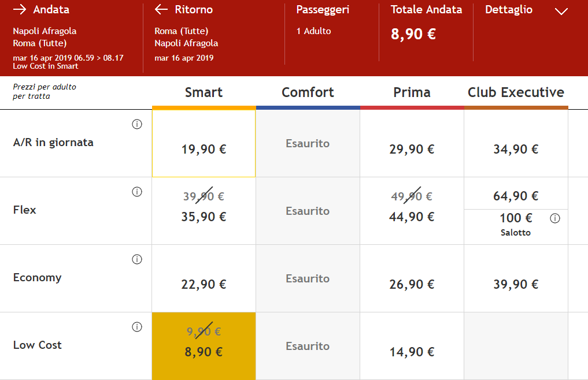This screenshot has width=588, height=380.
Task: Open info icon for A/R in giornata
Action: [x=137, y=124]
